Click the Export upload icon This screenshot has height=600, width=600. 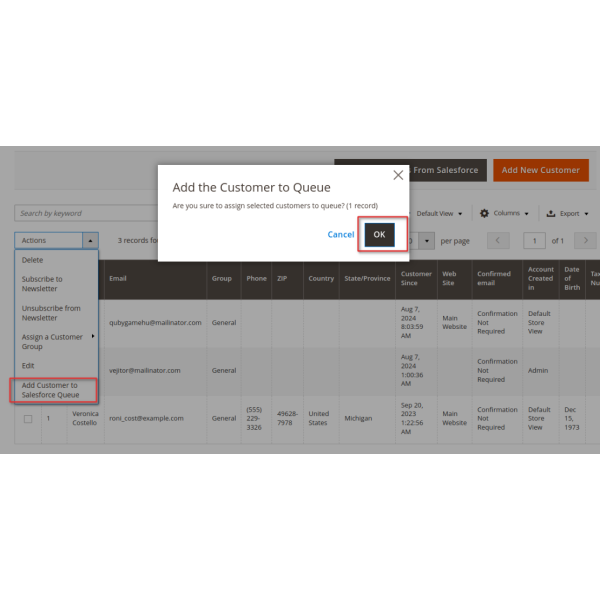(x=551, y=213)
